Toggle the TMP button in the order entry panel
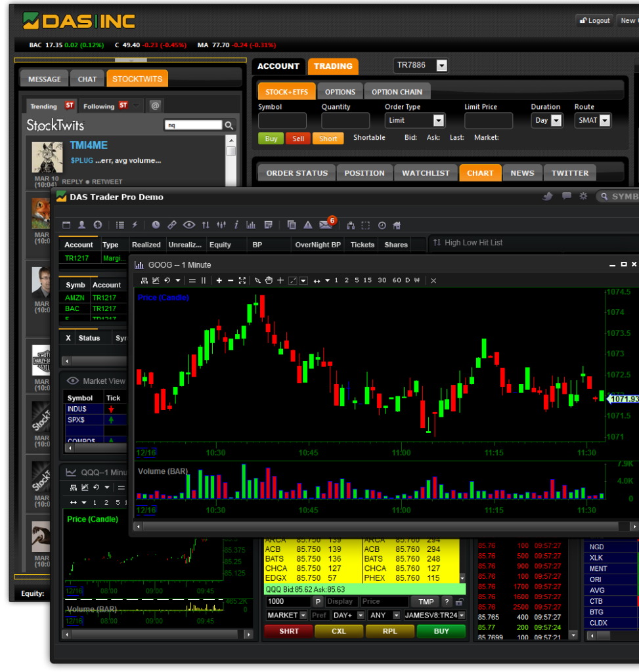This screenshot has width=639, height=672. tap(426, 602)
